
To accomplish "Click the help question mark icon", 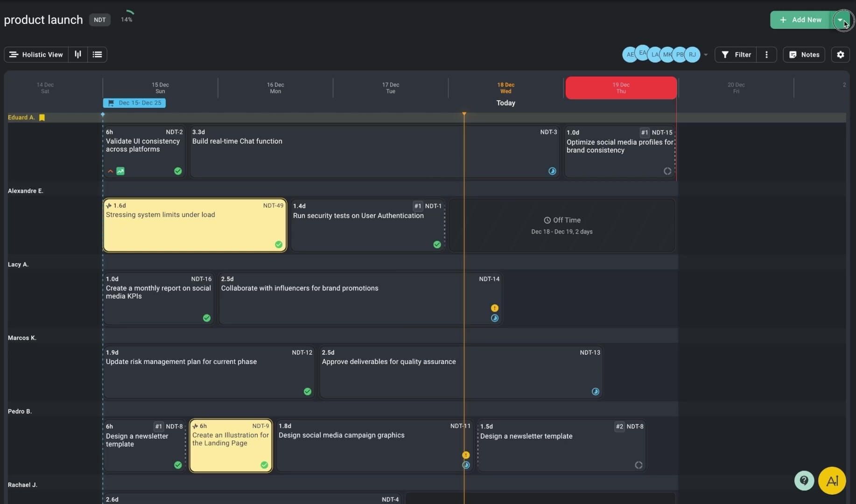I will point(804,480).
